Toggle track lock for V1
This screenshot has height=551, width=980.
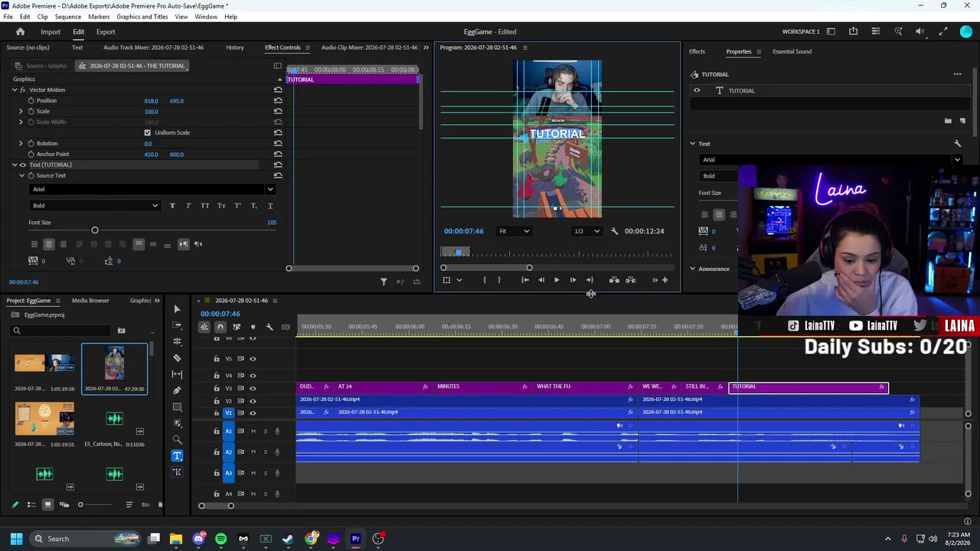click(x=217, y=413)
